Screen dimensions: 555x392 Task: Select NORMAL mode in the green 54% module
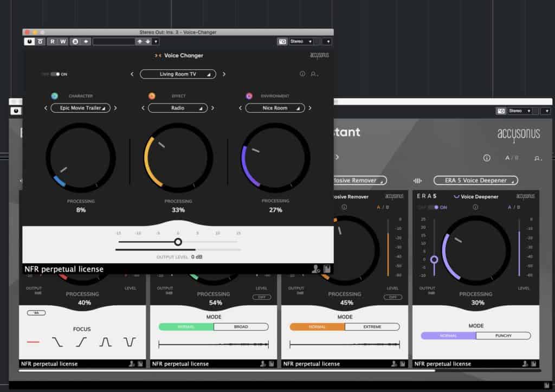pos(186,326)
